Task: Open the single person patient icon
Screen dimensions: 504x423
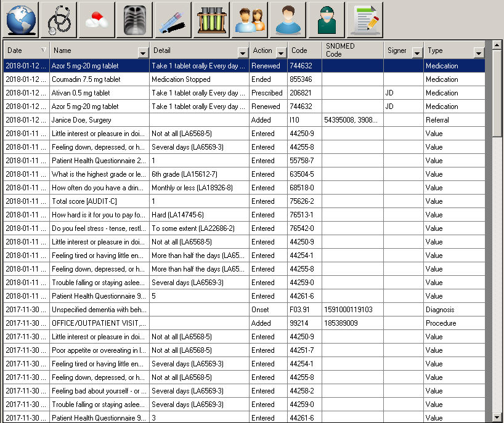Action: (x=288, y=20)
